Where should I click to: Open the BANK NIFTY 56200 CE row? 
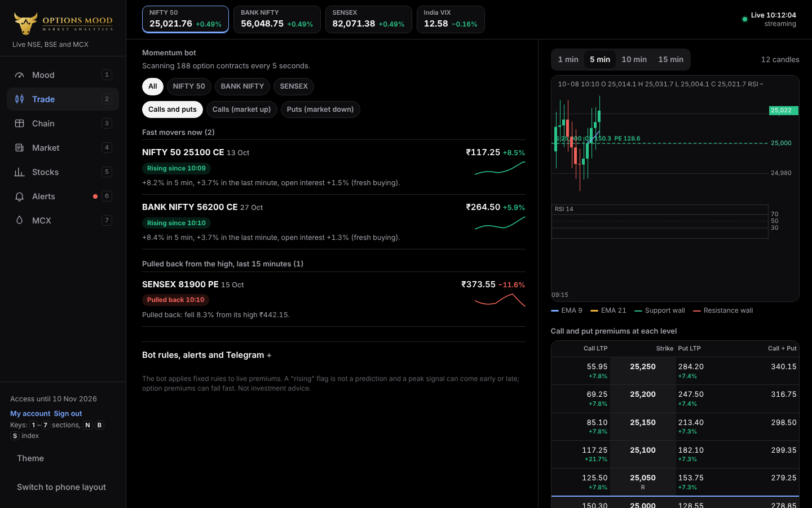tap(334, 222)
